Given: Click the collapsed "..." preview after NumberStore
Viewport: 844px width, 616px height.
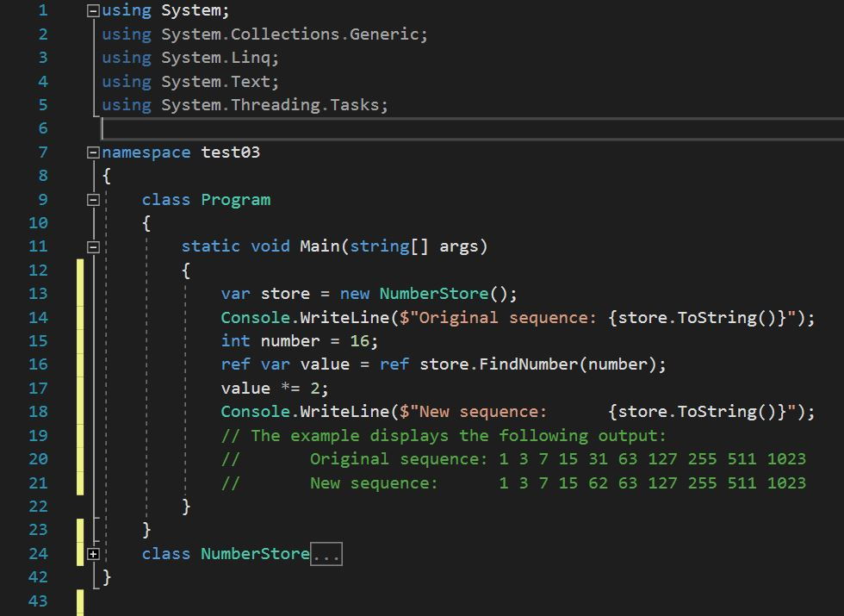Looking at the screenshot, I should pos(326,554).
